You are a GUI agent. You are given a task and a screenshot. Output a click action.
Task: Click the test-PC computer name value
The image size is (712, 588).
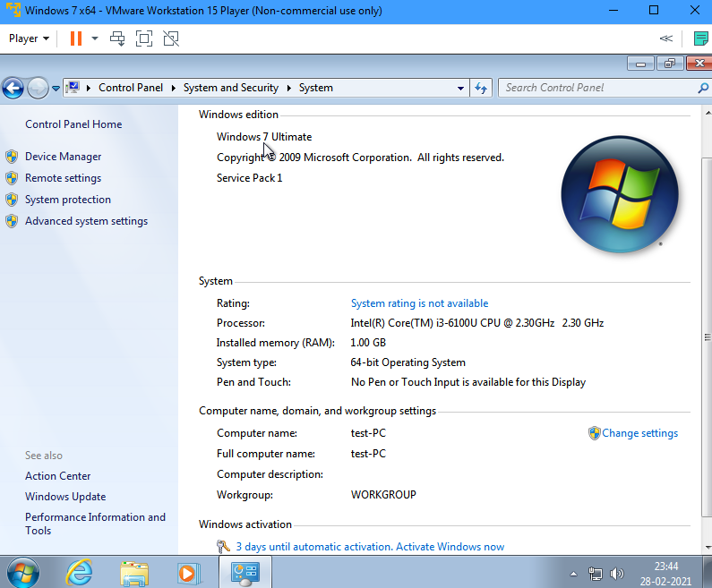[x=368, y=433]
